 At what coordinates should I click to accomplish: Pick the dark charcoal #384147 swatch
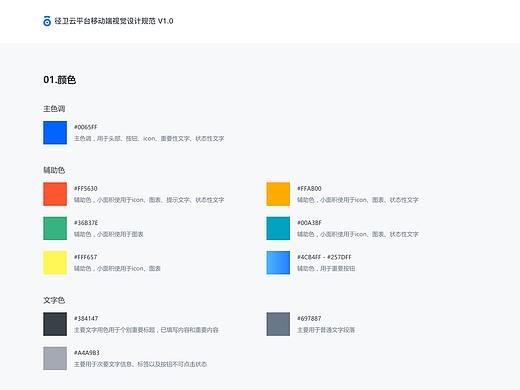[x=55, y=324]
